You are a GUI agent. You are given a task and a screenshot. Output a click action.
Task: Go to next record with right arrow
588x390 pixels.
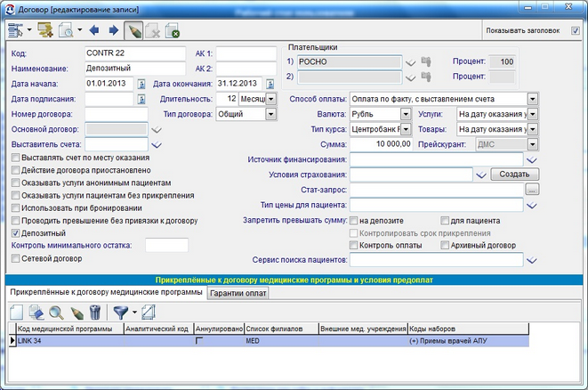[113, 30]
